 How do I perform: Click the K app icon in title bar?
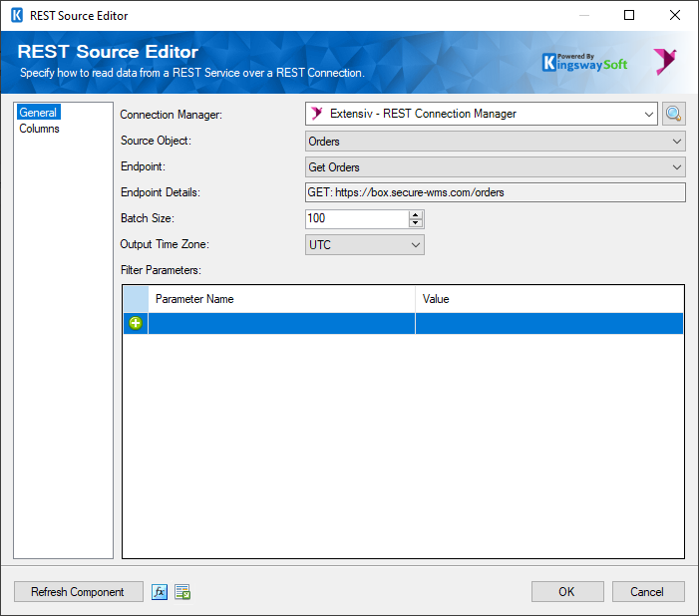(x=17, y=15)
